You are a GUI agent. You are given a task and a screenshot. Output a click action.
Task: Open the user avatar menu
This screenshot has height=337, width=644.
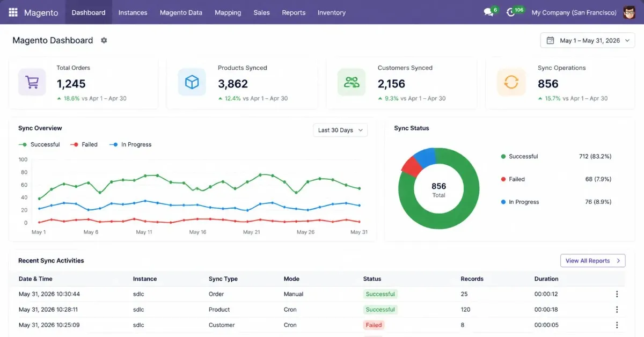[630, 12]
